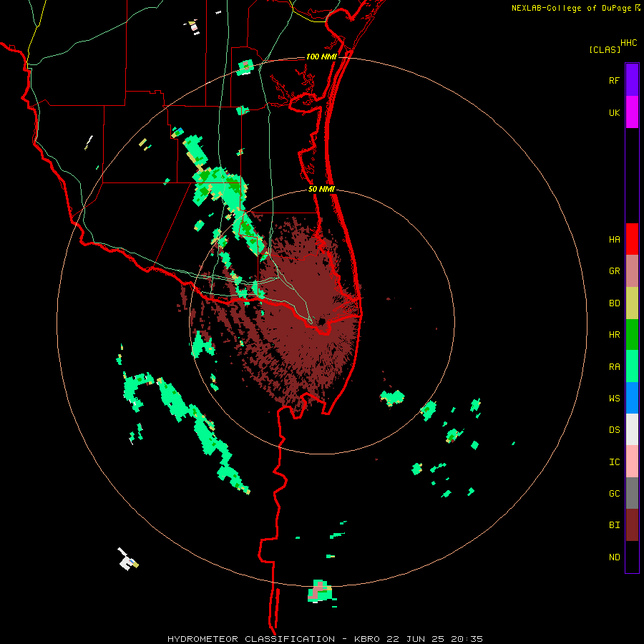Click the NEXLAB-College of DuPage credit
The width and height of the screenshot is (644, 644).
[x=575, y=8]
